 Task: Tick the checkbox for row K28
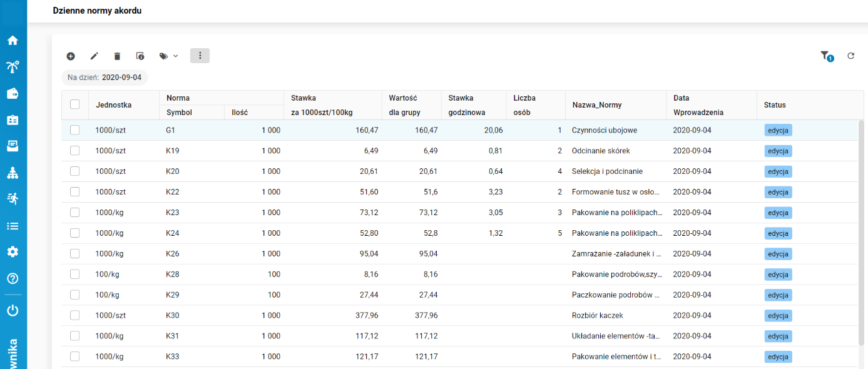click(75, 275)
